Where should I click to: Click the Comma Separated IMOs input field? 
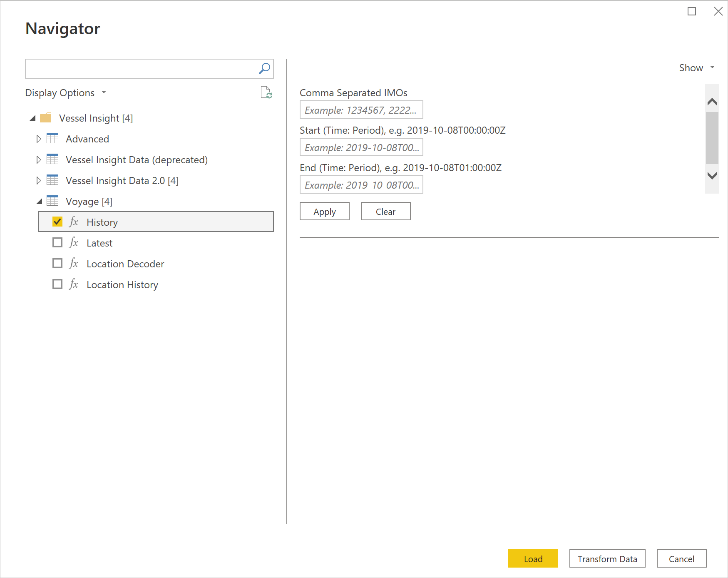coord(361,110)
